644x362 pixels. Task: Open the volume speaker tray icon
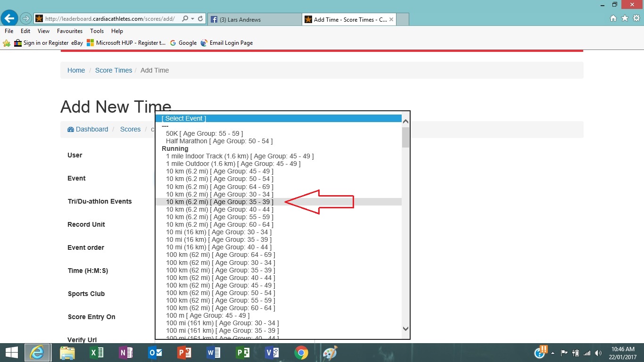(598, 353)
